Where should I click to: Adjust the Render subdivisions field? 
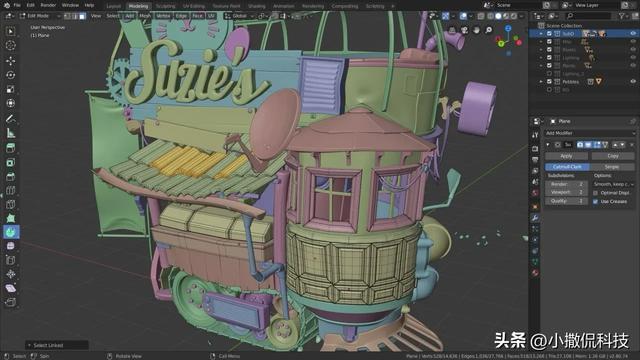[567, 184]
